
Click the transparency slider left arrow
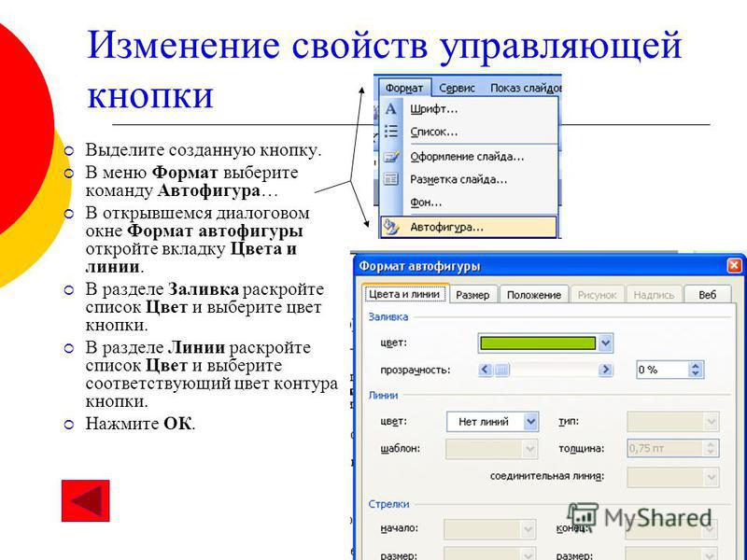[x=485, y=370]
